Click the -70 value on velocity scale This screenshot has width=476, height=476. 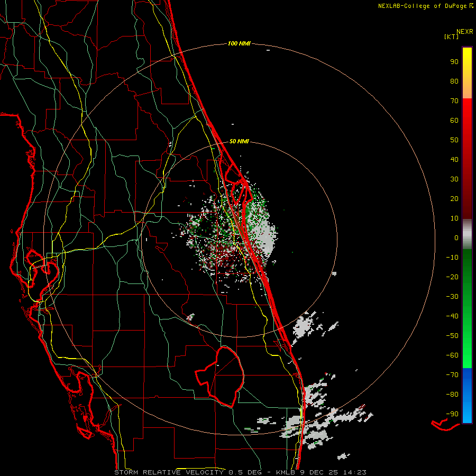[452, 375]
